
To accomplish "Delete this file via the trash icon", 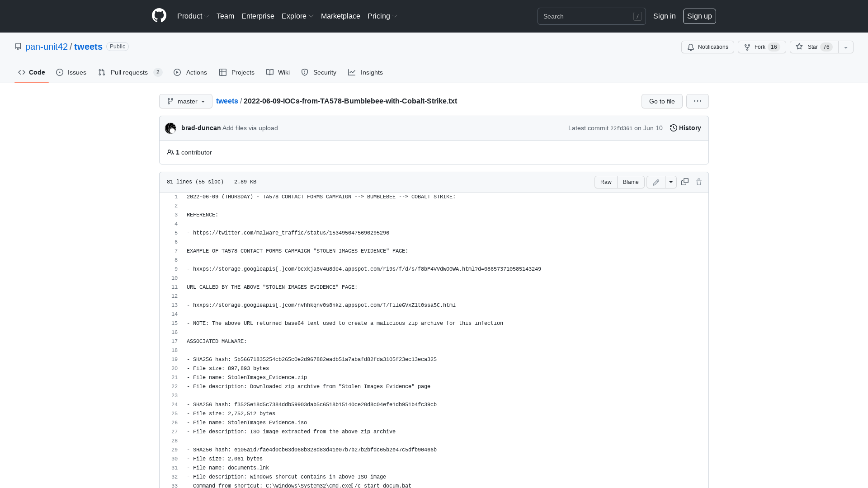I will 699,182.
